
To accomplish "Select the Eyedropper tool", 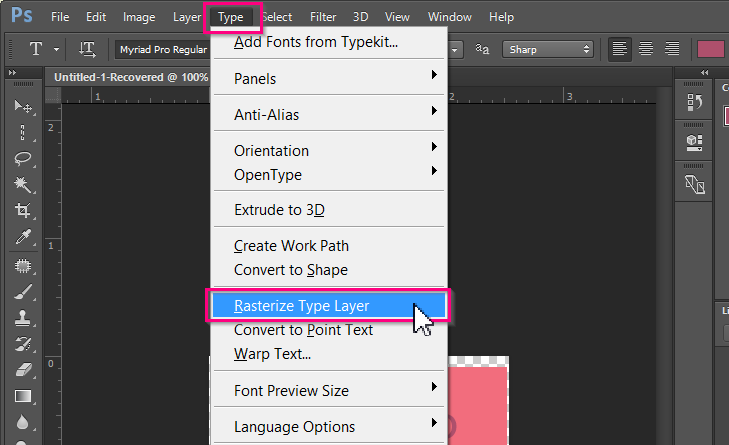I will tap(22, 237).
